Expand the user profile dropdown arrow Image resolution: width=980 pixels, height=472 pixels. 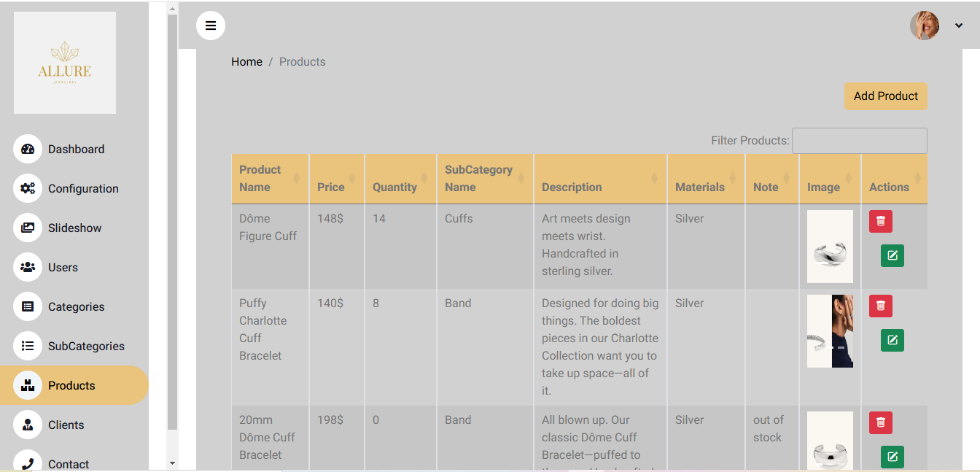click(958, 26)
